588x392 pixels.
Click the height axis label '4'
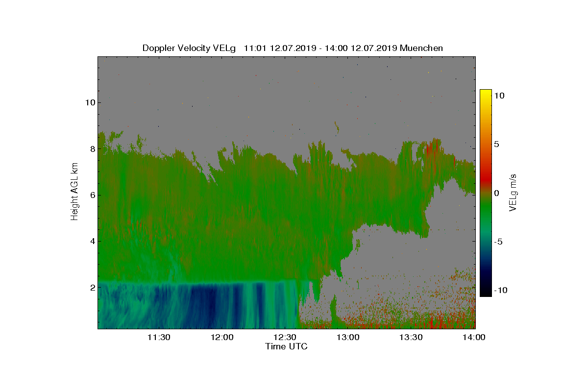tap(92, 241)
